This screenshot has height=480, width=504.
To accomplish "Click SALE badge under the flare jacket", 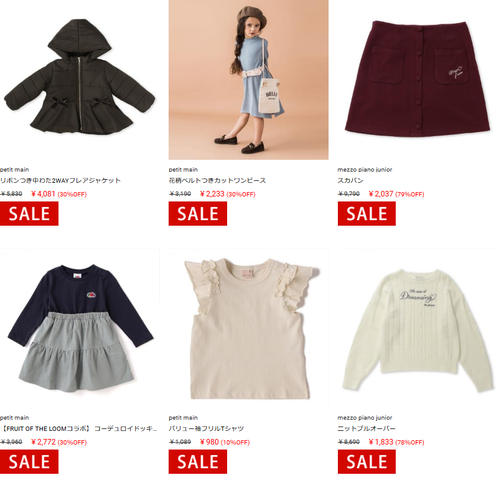I will [29, 214].
